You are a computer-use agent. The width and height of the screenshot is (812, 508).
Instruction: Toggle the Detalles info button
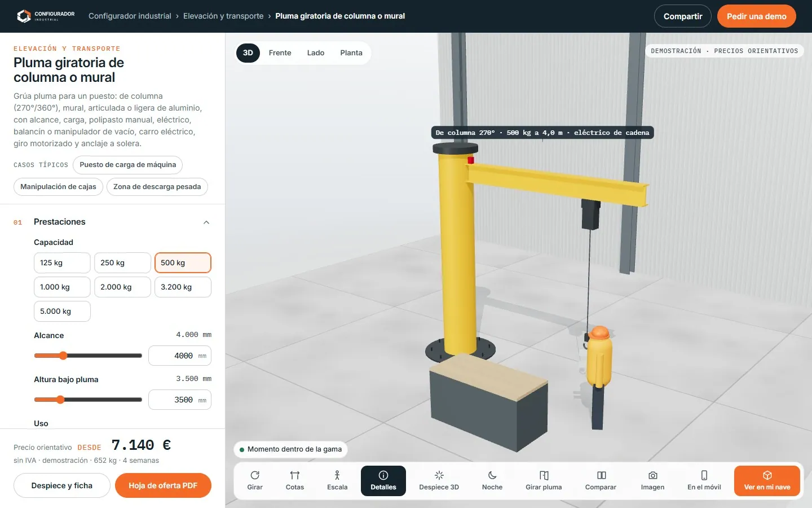[383, 481]
